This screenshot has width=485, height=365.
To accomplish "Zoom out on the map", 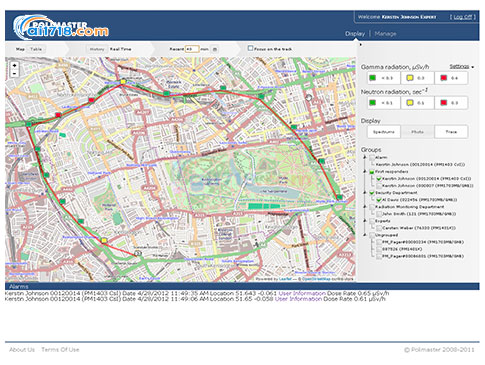I will tap(14, 73).
